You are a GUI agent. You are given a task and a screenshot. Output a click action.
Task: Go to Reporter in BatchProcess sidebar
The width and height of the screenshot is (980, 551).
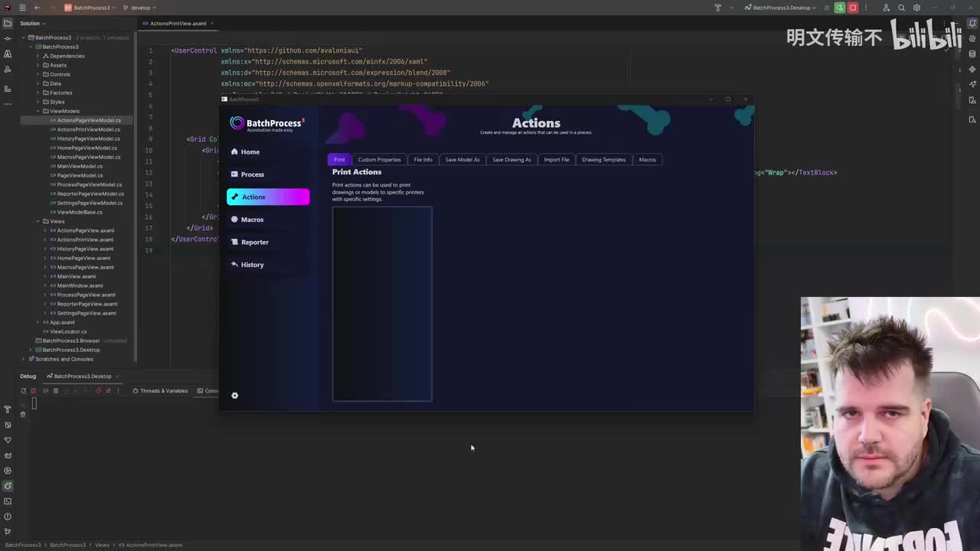coord(268,243)
